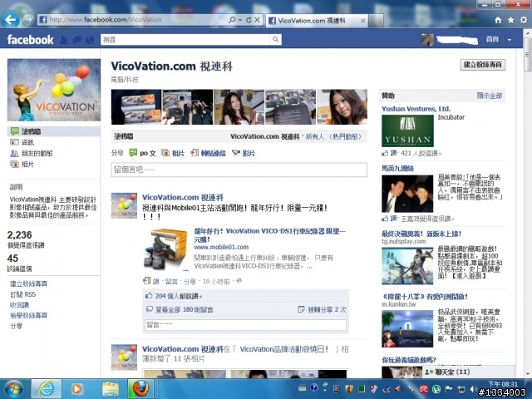Open the favorites star icon
The height and width of the screenshot is (399, 532).
pyautogui.click(x=511, y=20)
